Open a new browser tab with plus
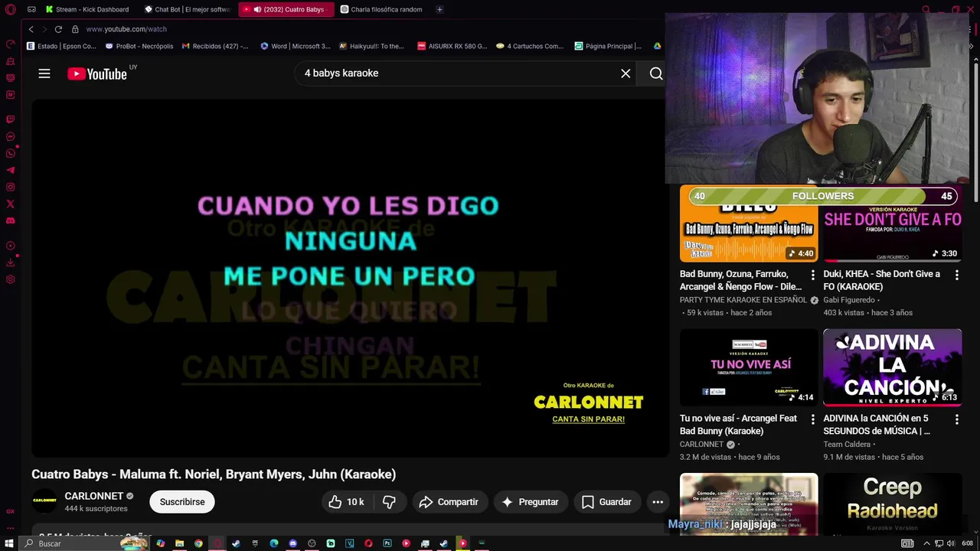Viewport: 980px width, 551px height. (x=439, y=9)
